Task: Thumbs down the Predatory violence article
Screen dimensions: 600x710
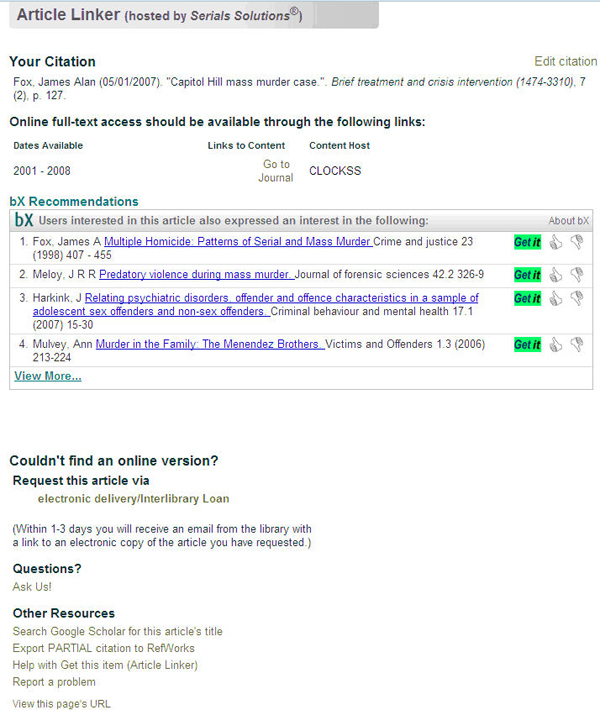Action: (577, 274)
